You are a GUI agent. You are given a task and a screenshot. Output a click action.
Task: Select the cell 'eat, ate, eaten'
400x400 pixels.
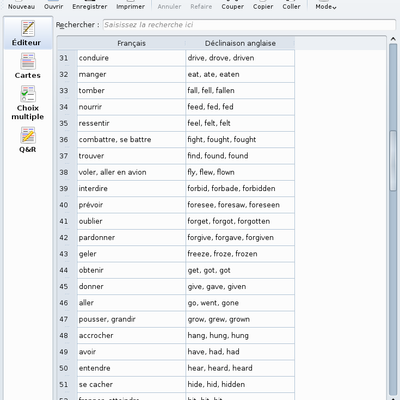pos(240,74)
